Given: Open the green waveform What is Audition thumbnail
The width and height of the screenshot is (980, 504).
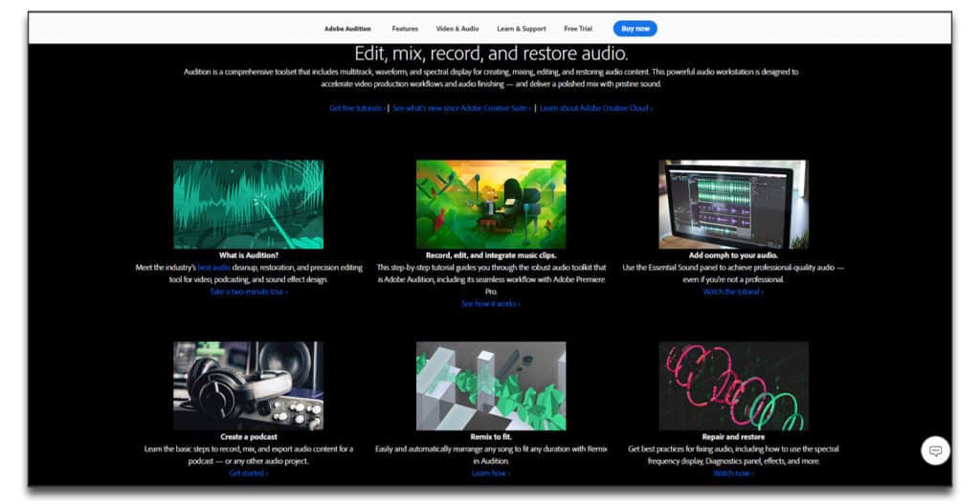Looking at the screenshot, I should (248, 205).
